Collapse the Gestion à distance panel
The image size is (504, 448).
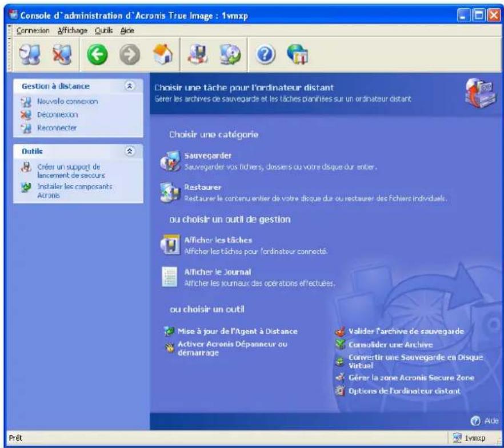(130, 86)
